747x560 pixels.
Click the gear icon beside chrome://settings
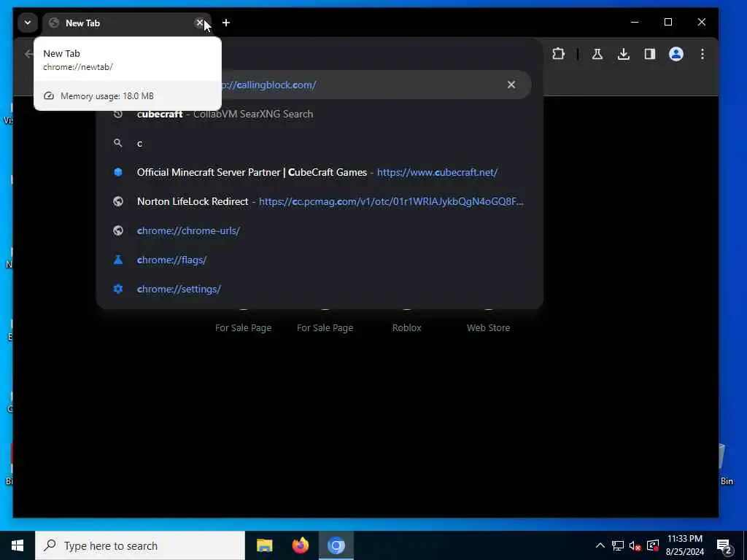pyautogui.click(x=118, y=289)
